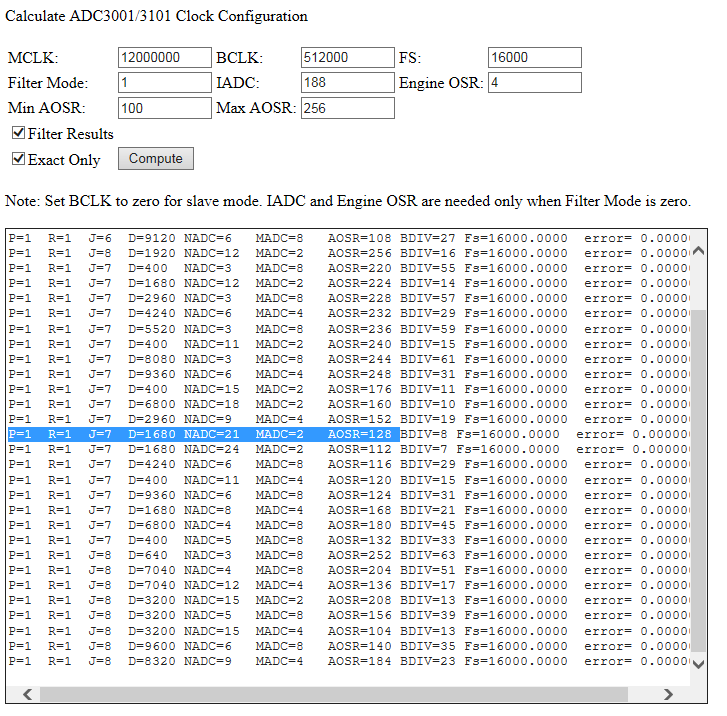Select the result row with AOSR=112
The height and width of the screenshot is (716, 727).
(x=349, y=449)
